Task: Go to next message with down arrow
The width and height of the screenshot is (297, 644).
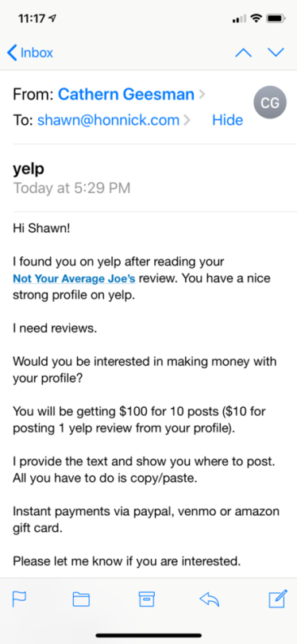Action: pyautogui.click(x=276, y=52)
